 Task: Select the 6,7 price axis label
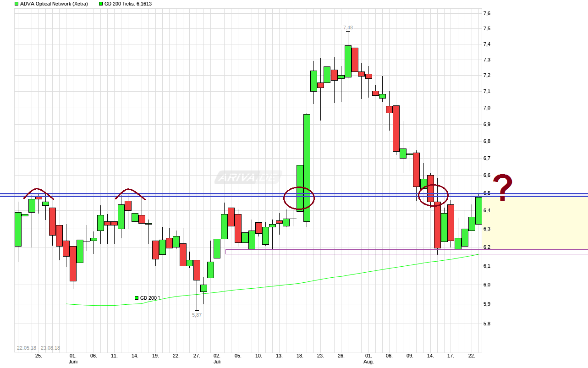487,158
